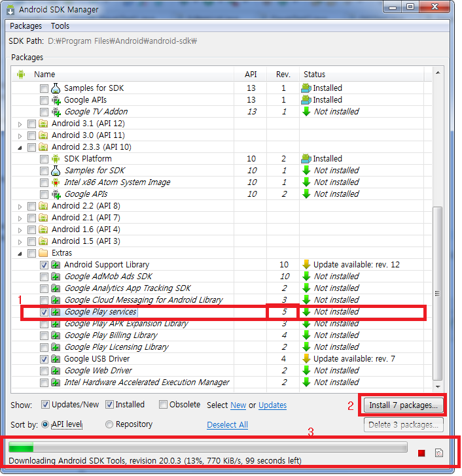Select Google Play APK Expansion Library row

point(222,324)
